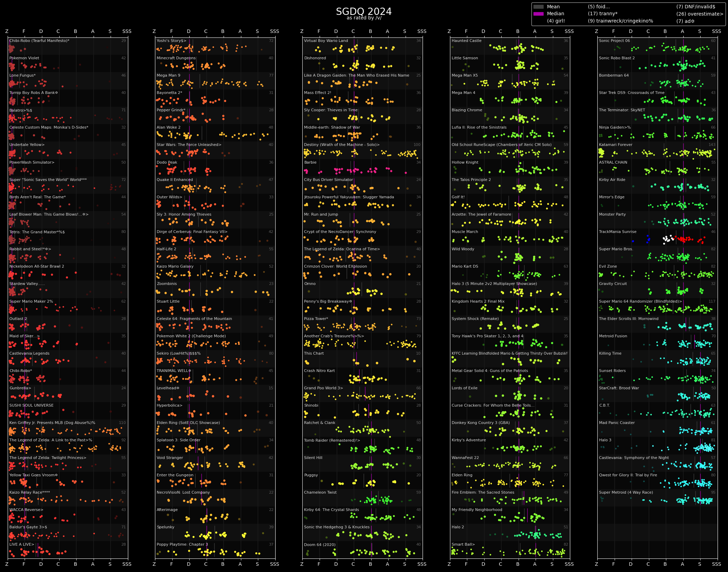This screenshot has height=572, width=728.
Task: Click the magenta Median legend swatch
Action: 538,14
